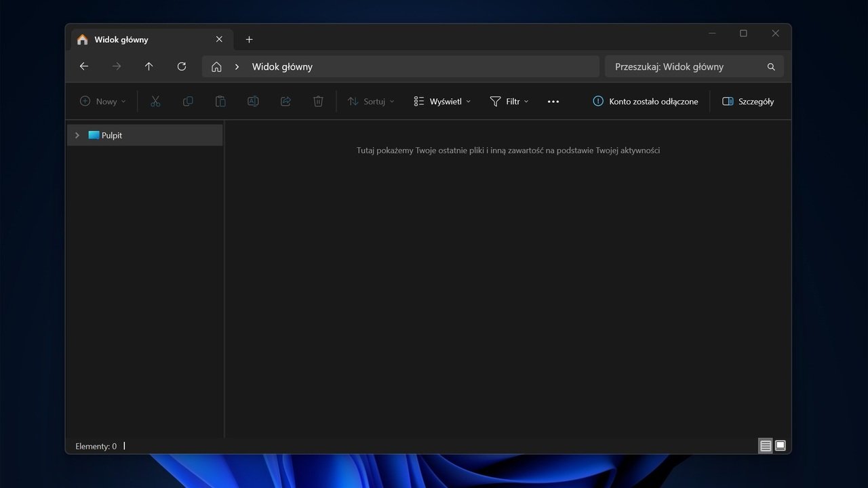Refresh the current view

click(182, 66)
